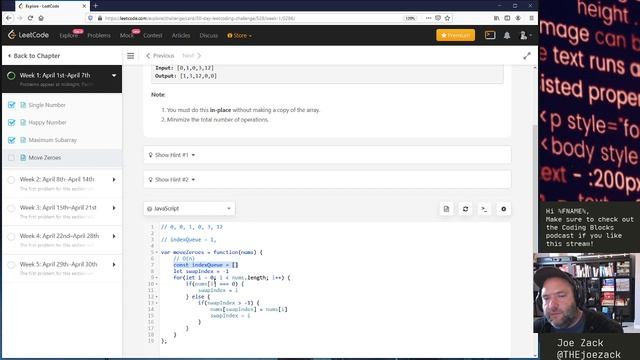This screenshot has width=640, height=360.
Task: Open the library icon in the browser toolbar
Action: [x=496, y=18]
